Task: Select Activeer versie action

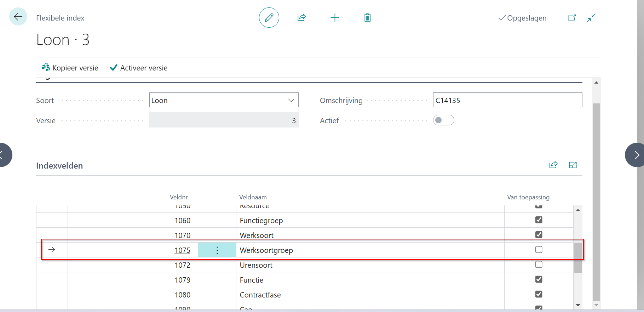Action: click(139, 68)
